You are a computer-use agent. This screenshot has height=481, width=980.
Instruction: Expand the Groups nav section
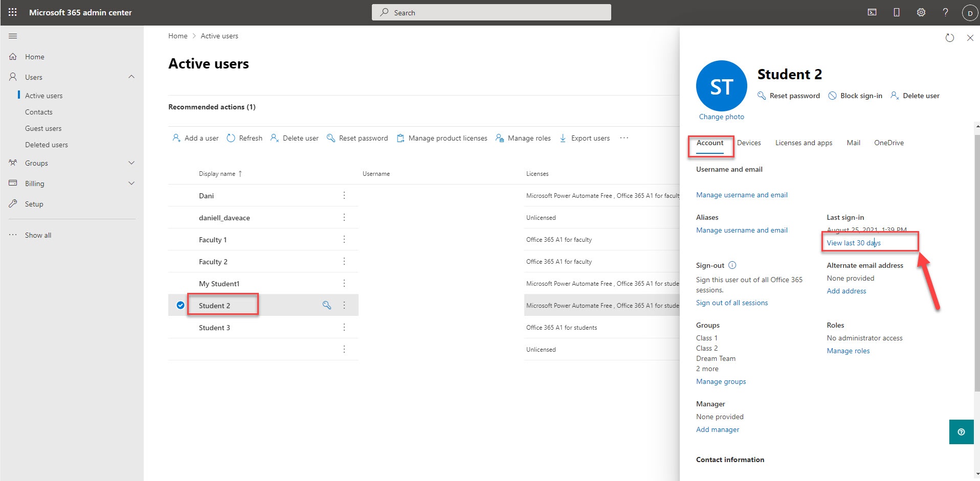click(x=131, y=163)
